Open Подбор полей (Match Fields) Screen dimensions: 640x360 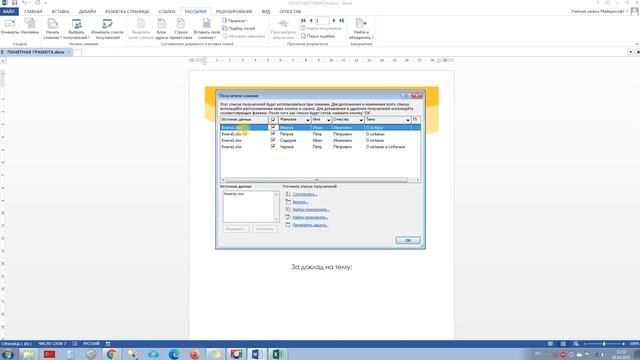pyautogui.click(x=238, y=28)
